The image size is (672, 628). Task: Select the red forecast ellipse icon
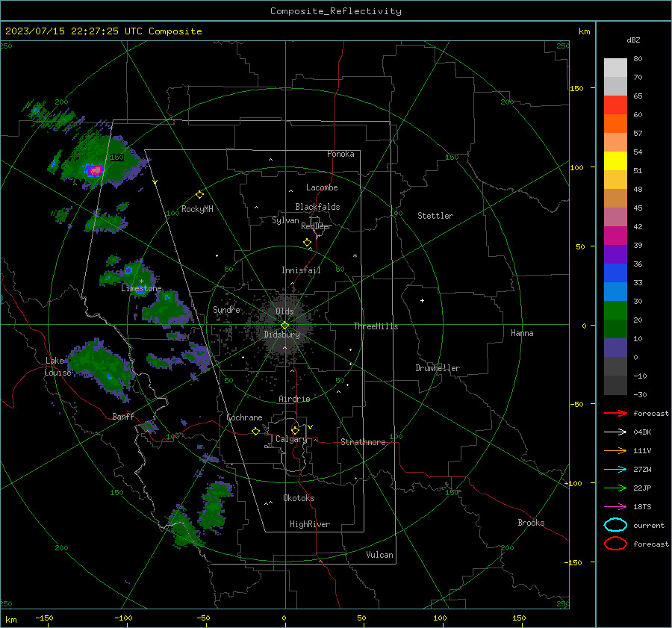coord(615,544)
